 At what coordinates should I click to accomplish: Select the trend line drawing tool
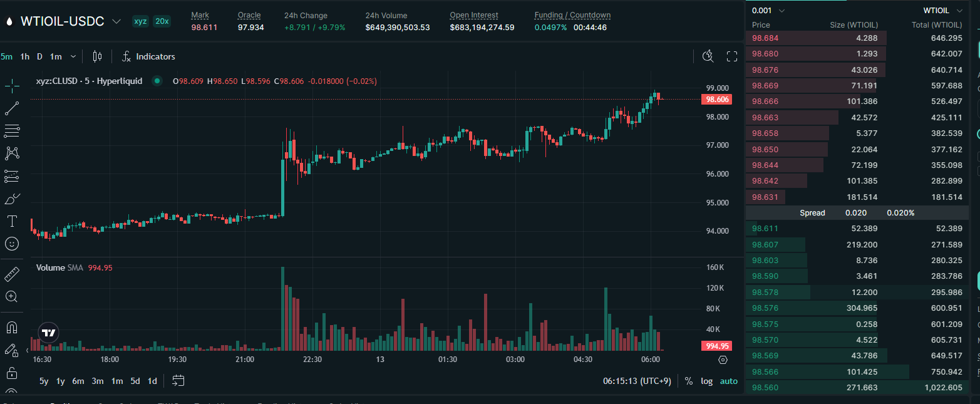point(12,108)
